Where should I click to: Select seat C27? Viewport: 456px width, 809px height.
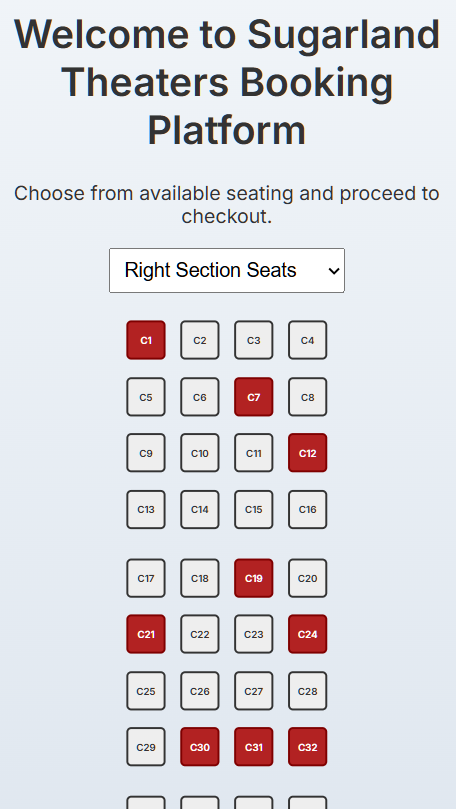254,691
